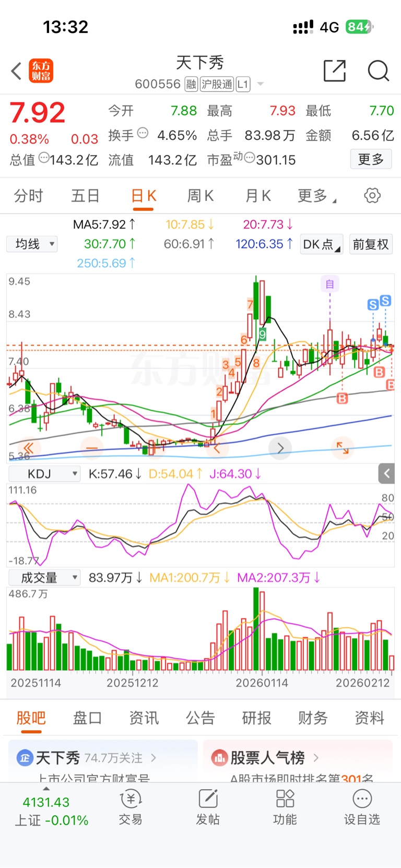The height and width of the screenshot is (868, 401).
Task: Tap the 沪股通 badge
Action: click(217, 84)
